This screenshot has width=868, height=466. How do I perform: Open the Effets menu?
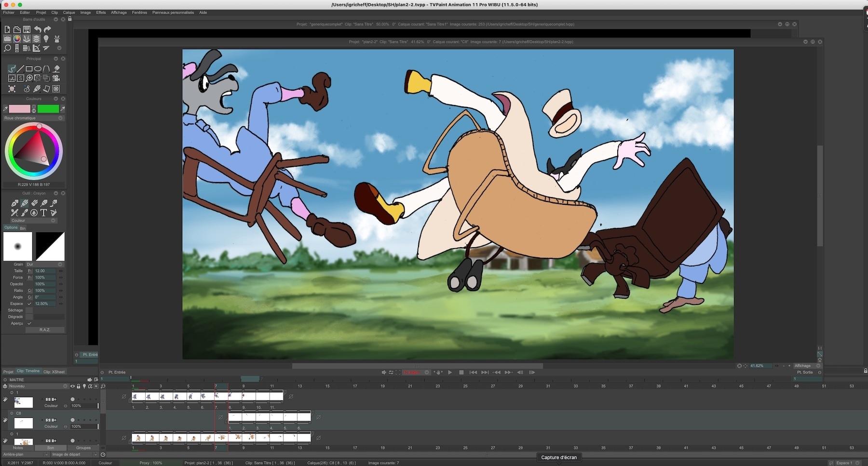[101, 13]
